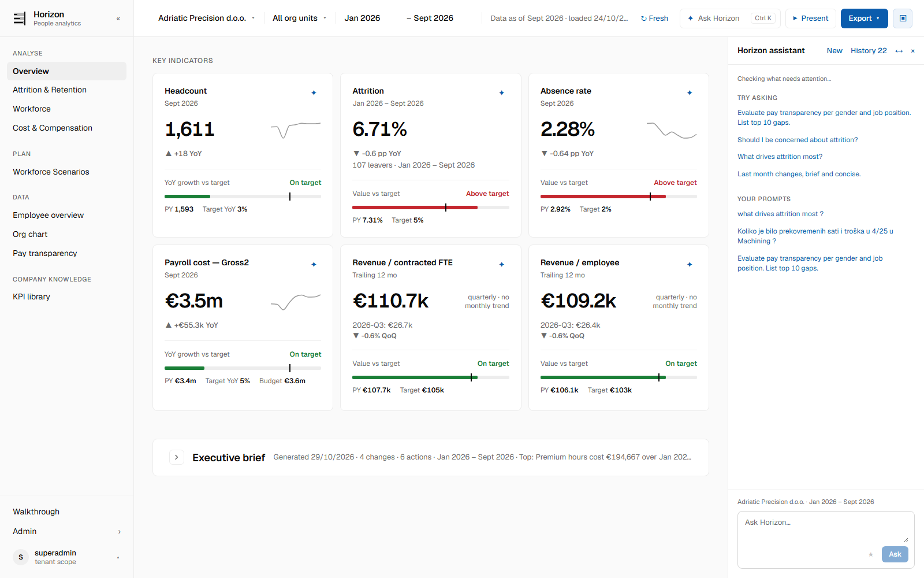This screenshot has width=924, height=578.
Task: Widen the Horizon assistant panel arrows icon
Action: (899, 51)
